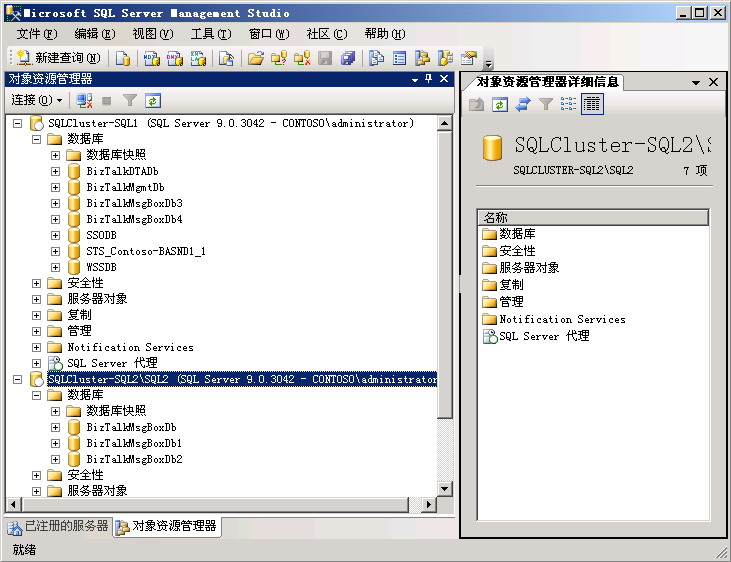Viewport: 731px width, 562px height.
Task: Click the MDX query toolbar icon
Action: tap(152, 58)
